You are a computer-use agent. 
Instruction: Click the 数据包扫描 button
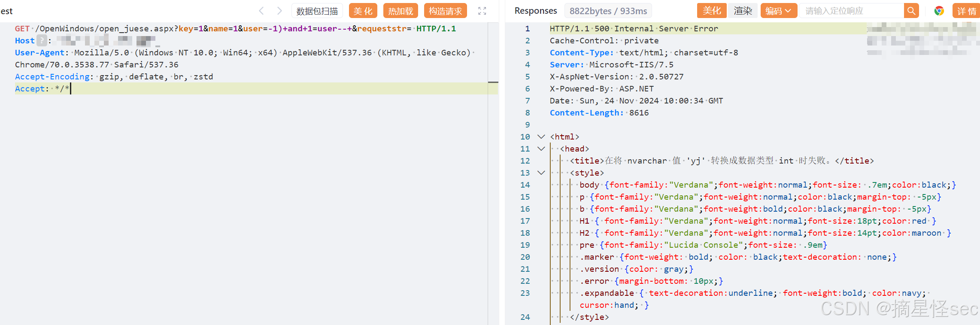click(x=317, y=11)
